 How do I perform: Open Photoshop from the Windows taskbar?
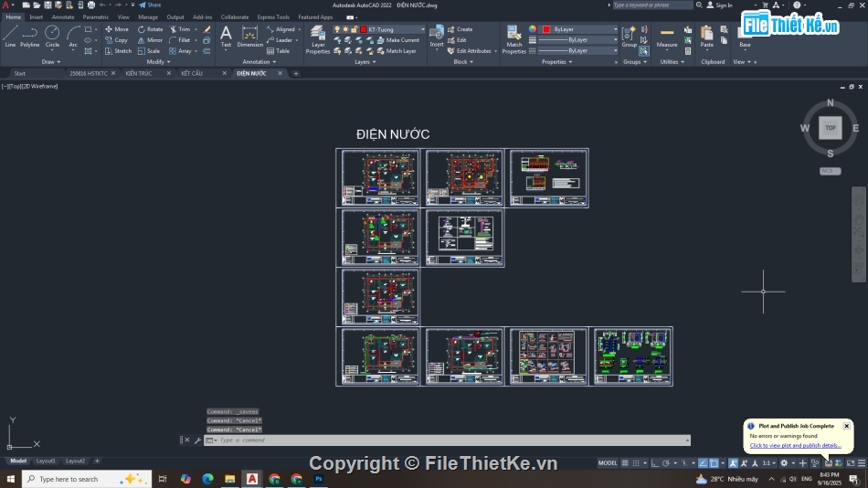click(318, 479)
